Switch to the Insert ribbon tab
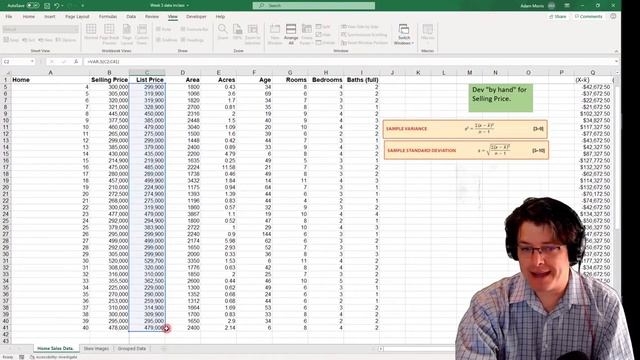The image size is (640, 360). pos(50,17)
